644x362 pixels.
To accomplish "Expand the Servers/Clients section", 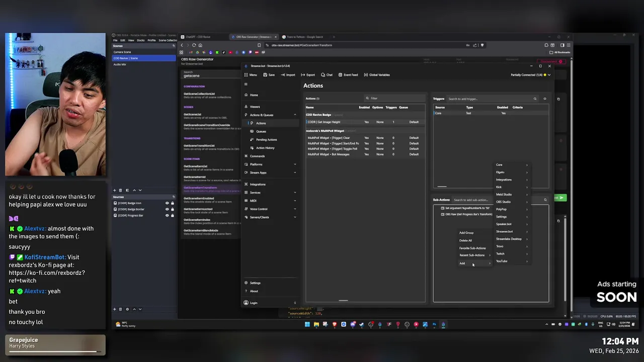I will point(295,217).
